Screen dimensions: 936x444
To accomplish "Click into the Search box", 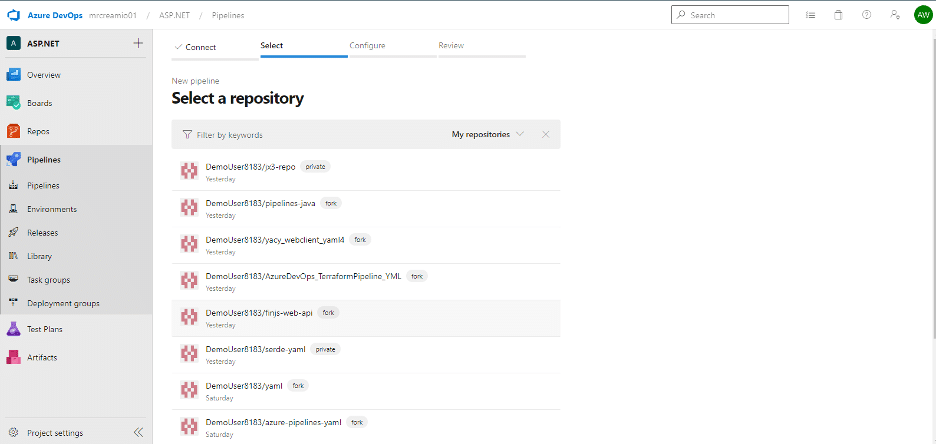I will (x=729, y=15).
